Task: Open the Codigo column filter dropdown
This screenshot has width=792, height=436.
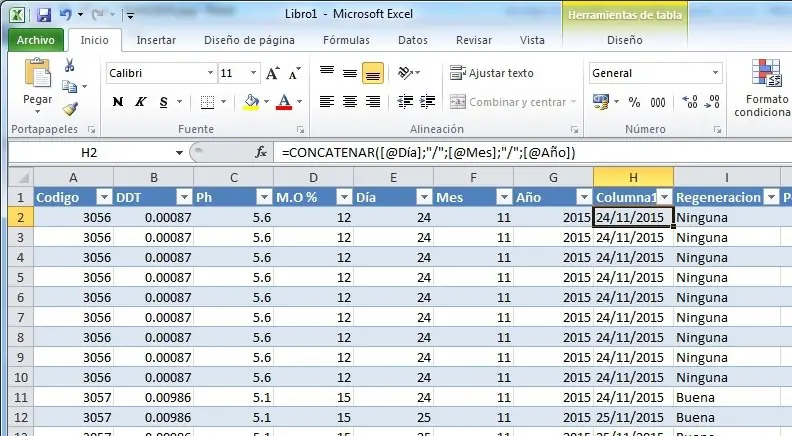Action: click(104, 197)
